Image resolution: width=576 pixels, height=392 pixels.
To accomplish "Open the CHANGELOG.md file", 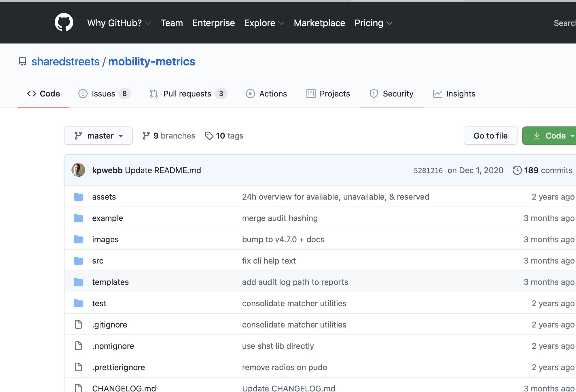I will point(124,388).
